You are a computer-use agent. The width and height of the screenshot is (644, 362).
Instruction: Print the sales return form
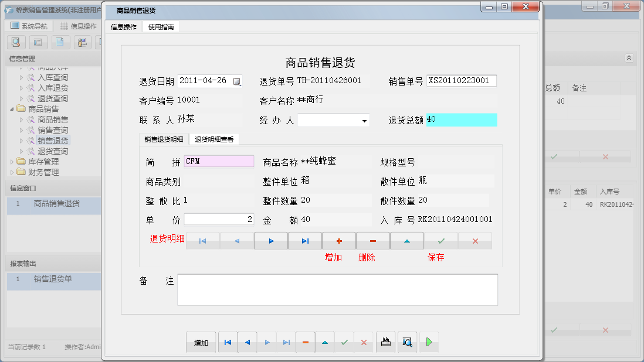pos(386,342)
